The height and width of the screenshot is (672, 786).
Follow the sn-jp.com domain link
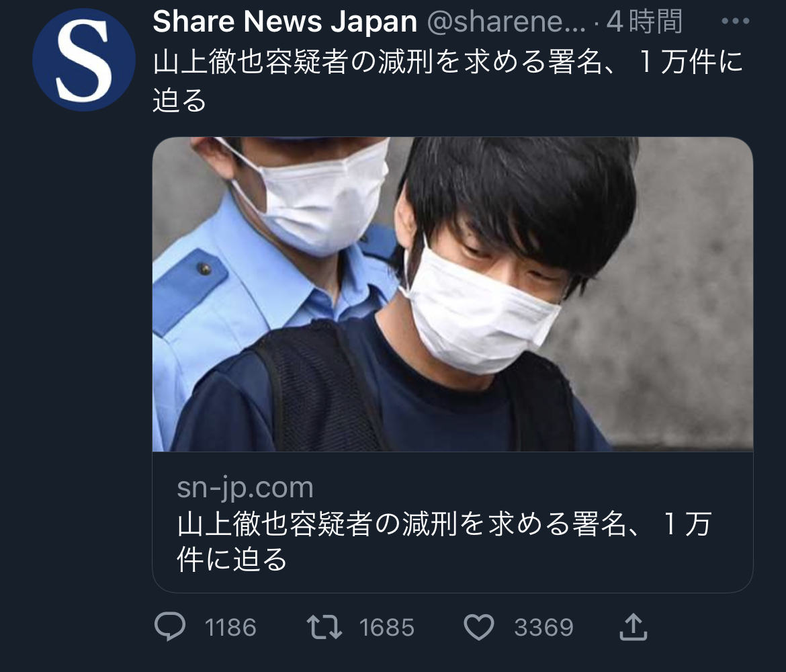[245, 488]
